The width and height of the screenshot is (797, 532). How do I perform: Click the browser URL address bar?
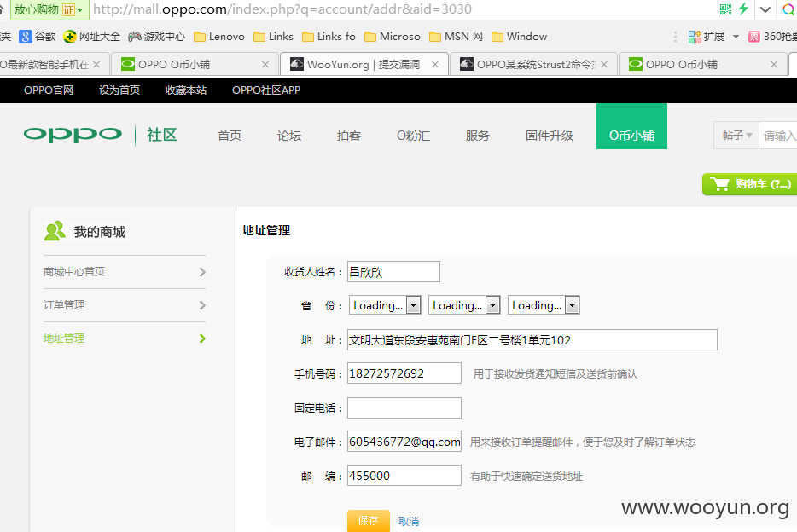tap(402, 9)
